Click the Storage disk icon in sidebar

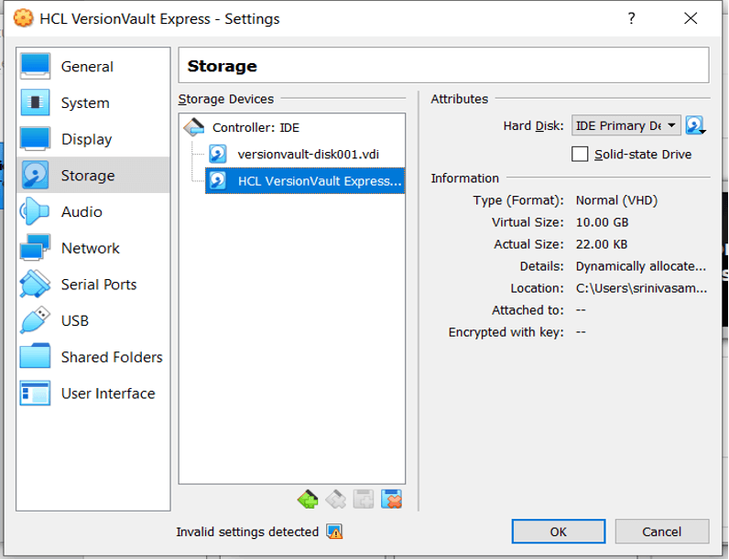[35, 175]
